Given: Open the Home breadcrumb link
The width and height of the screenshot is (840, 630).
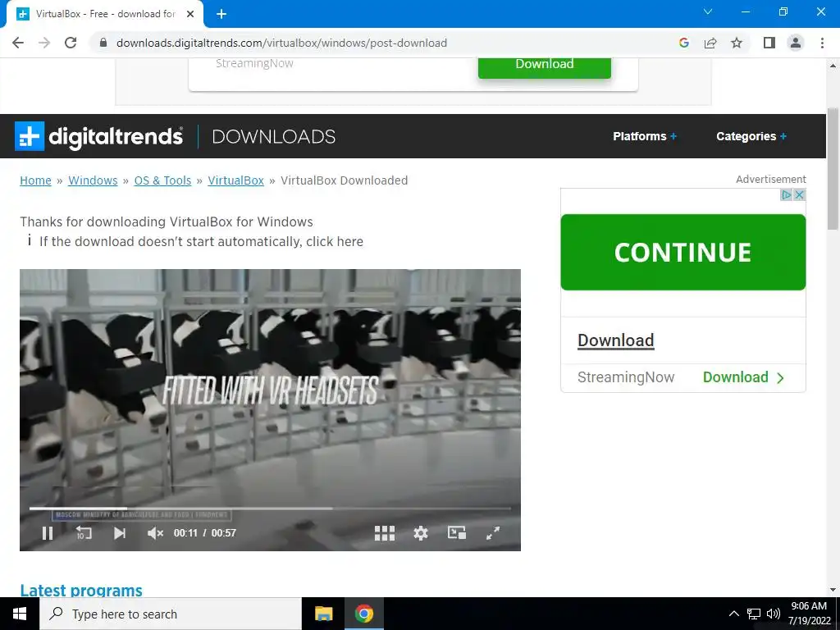Looking at the screenshot, I should point(35,180).
